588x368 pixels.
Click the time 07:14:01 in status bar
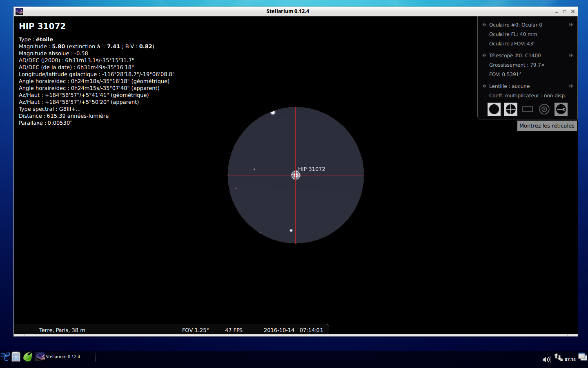click(311, 330)
